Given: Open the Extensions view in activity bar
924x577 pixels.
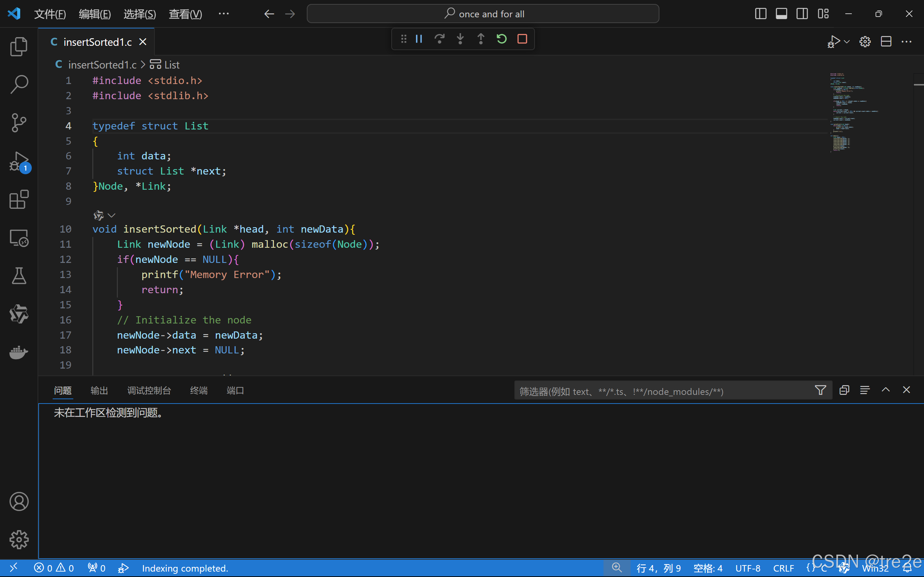Looking at the screenshot, I should click(19, 199).
